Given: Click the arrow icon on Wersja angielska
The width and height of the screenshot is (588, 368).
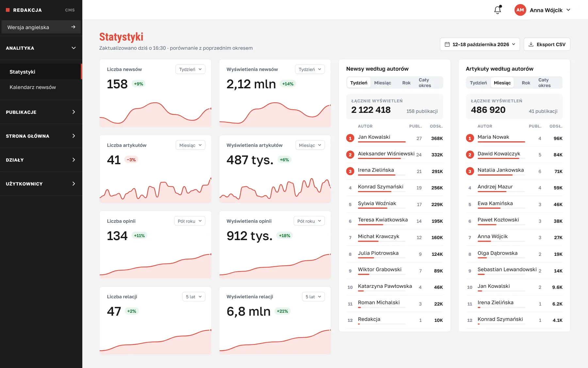Looking at the screenshot, I should (73, 27).
